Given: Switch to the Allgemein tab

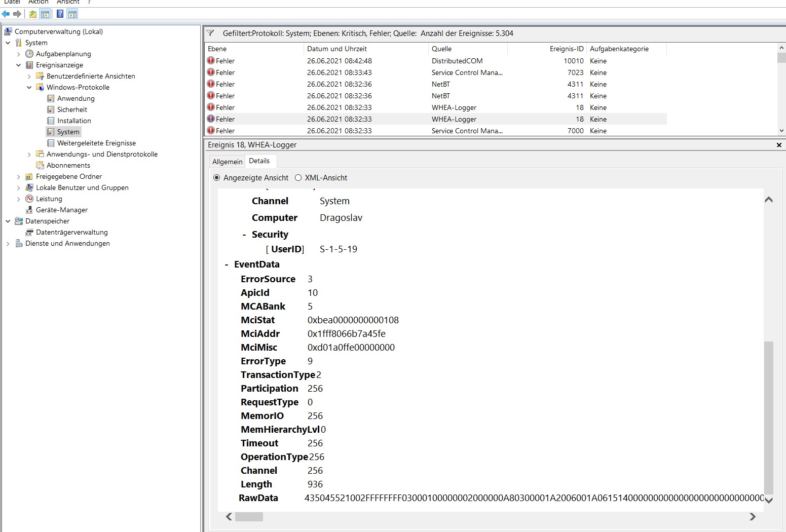Looking at the screenshot, I should [x=227, y=162].
